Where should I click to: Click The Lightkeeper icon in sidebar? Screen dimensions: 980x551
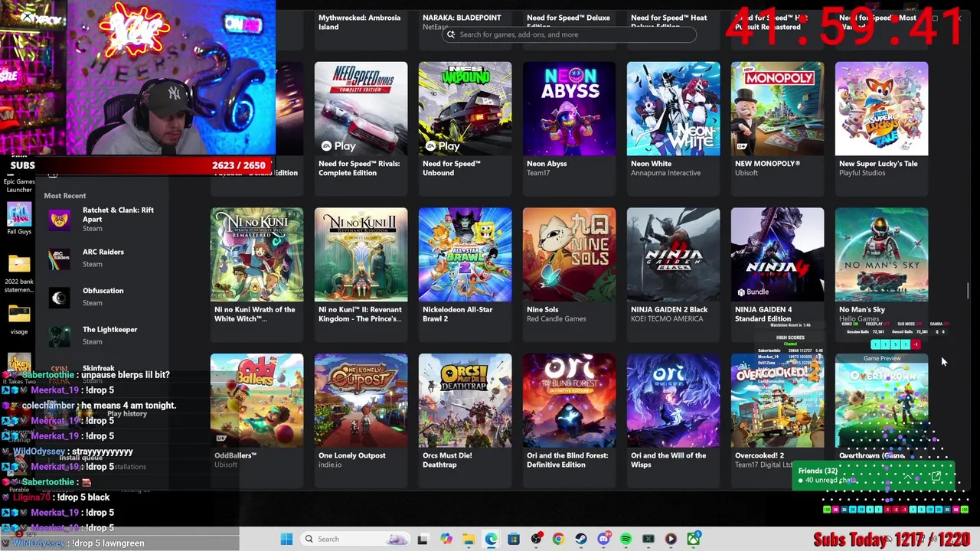tap(60, 336)
